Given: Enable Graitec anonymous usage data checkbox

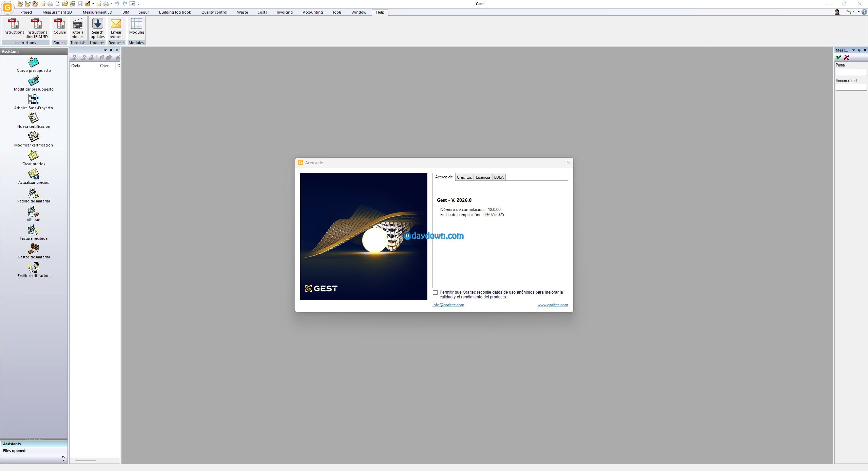Looking at the screenshot, I should click(x=435, y=292).
